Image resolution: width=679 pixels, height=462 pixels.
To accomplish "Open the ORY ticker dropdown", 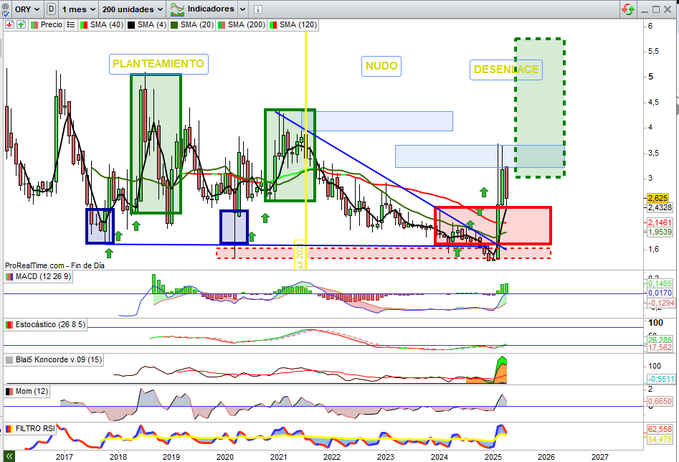I will [27, 9].
